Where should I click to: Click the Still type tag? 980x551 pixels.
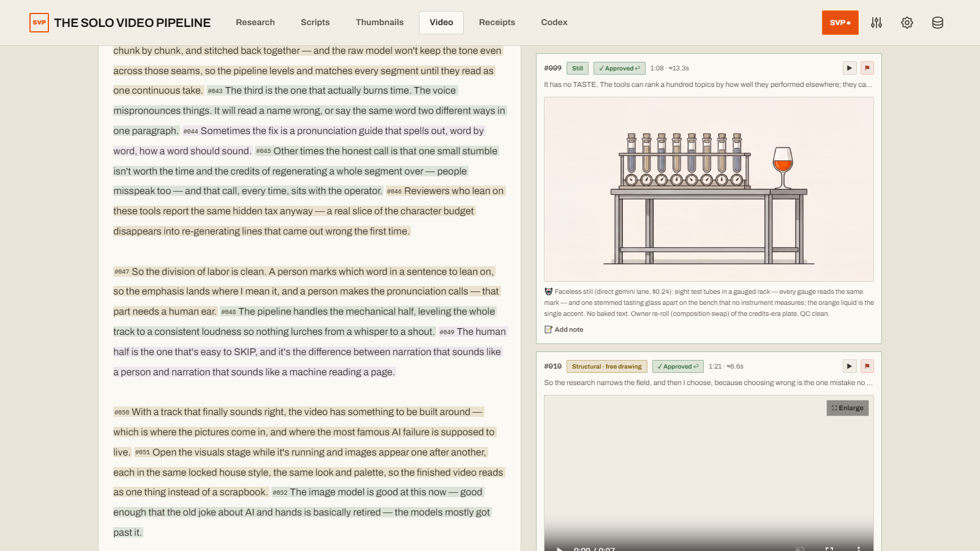(x=578, y=68)
